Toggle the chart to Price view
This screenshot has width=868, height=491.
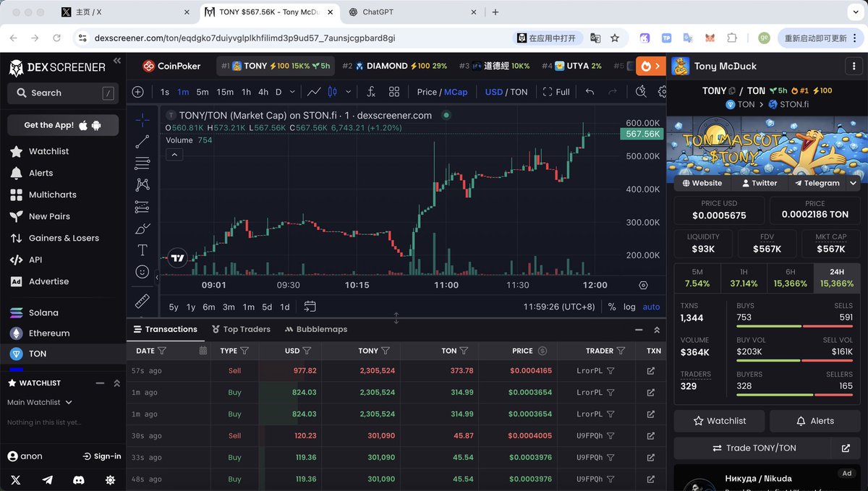coord(427,92)
